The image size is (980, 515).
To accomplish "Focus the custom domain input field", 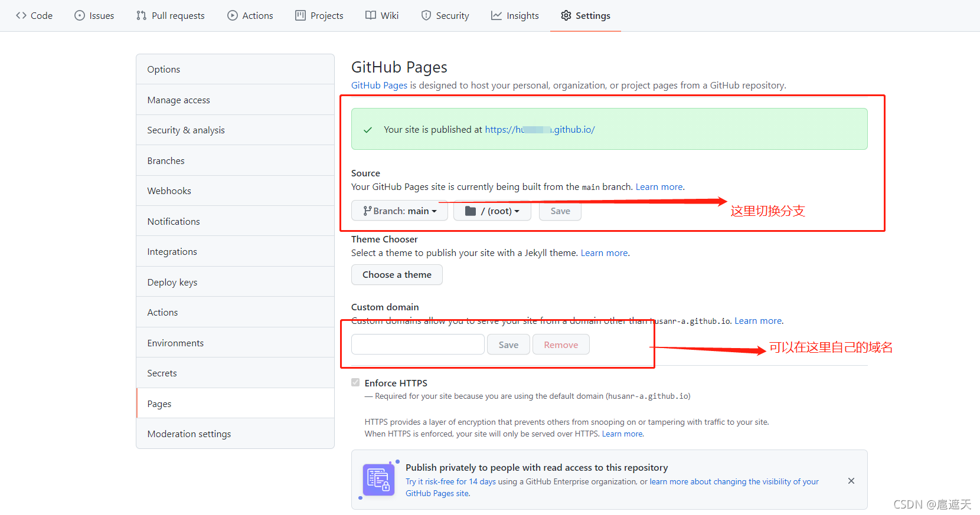I will coord(418,345).
